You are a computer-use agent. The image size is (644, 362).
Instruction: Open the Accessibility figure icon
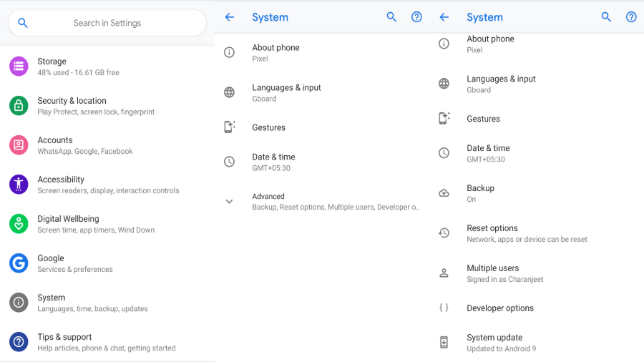tap(19, 185)
